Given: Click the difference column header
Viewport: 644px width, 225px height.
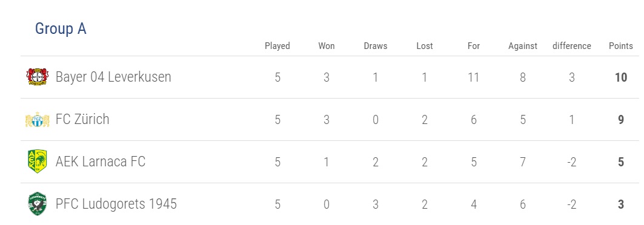Looking at the screenshot, I should point(572,46).
